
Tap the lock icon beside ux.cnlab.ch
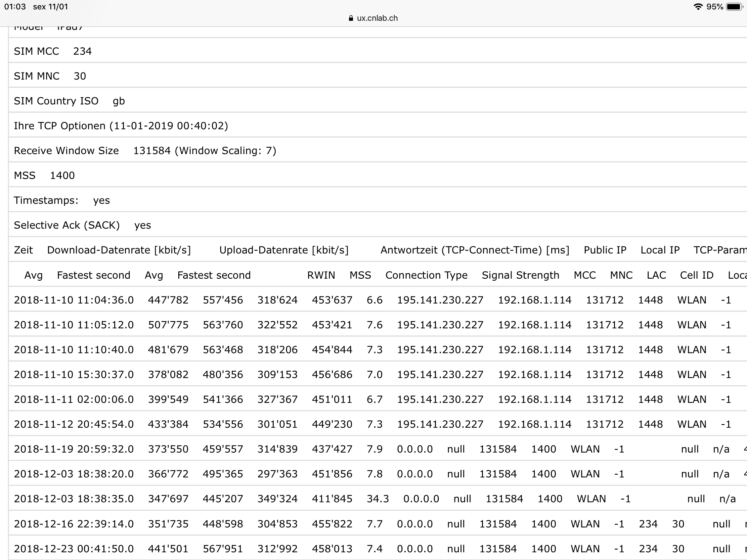pyautogui.click(x=351, y=18)
